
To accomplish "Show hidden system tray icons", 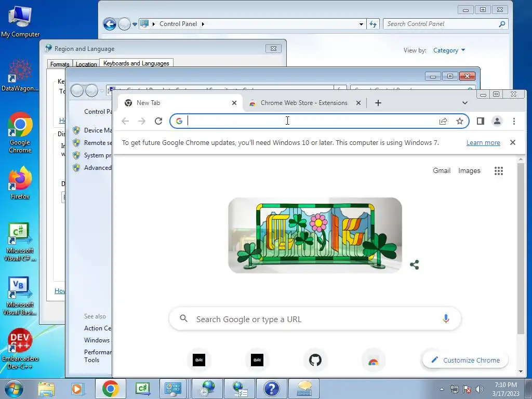I will (442, 389).
